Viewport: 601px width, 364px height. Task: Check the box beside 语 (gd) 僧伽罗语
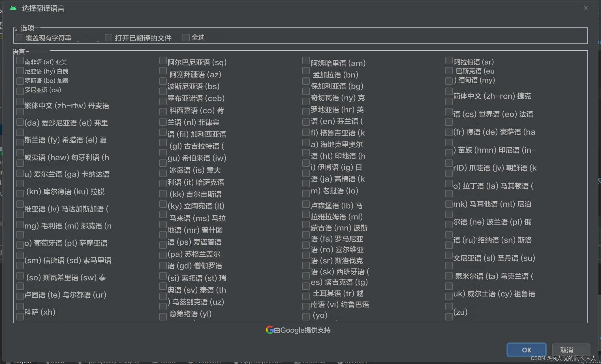coord(163,265)
